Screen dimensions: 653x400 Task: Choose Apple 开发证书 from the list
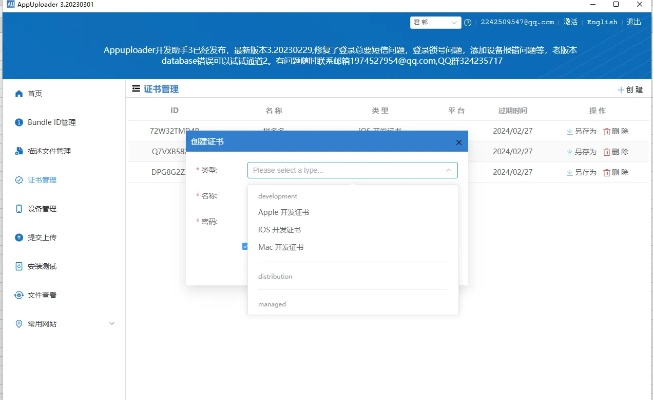click(x=284, y=212)
